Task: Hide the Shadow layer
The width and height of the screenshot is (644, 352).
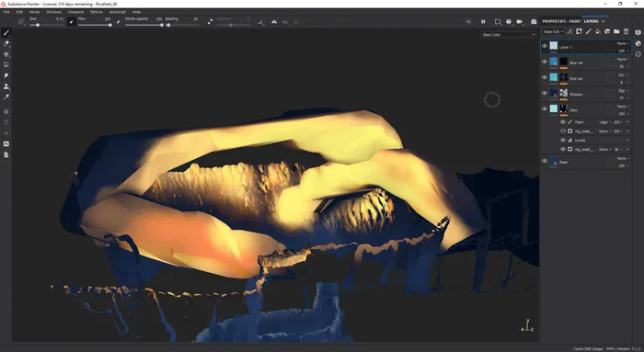Action: 545,93
